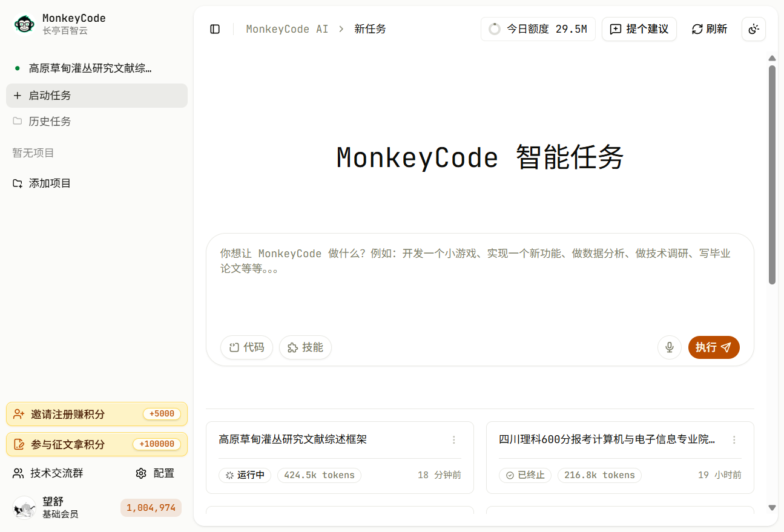
Task: Click the 配置 settings gear icon
Action: point(141,473)
